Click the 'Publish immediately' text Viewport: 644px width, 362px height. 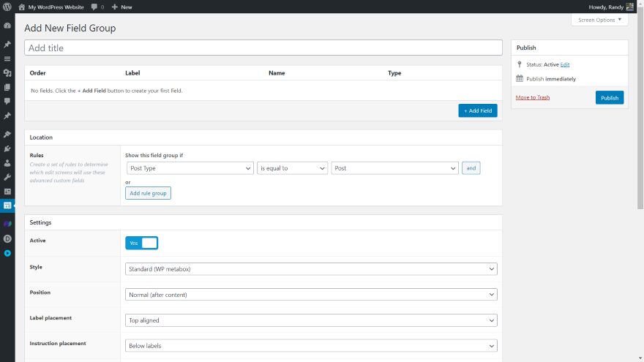point(551,79)
